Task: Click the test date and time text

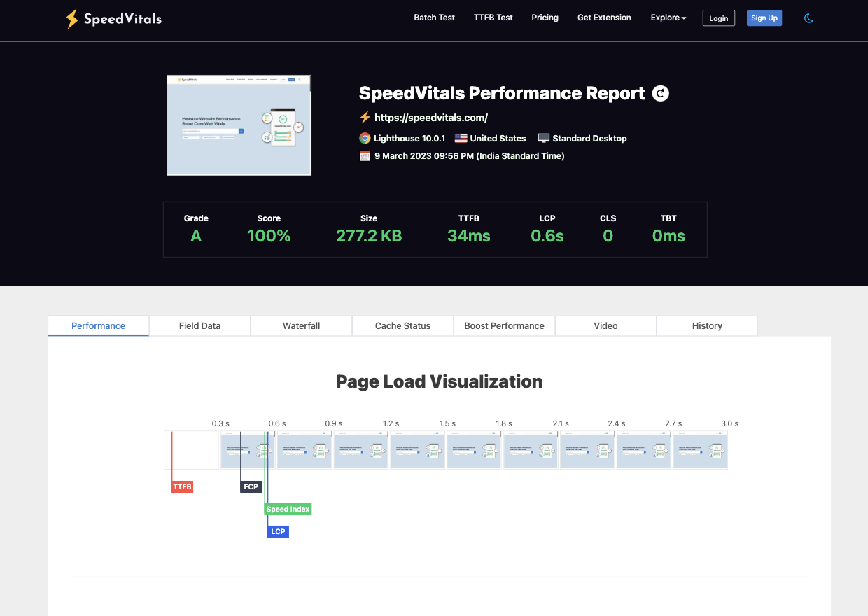Action: tap(470, 156)
